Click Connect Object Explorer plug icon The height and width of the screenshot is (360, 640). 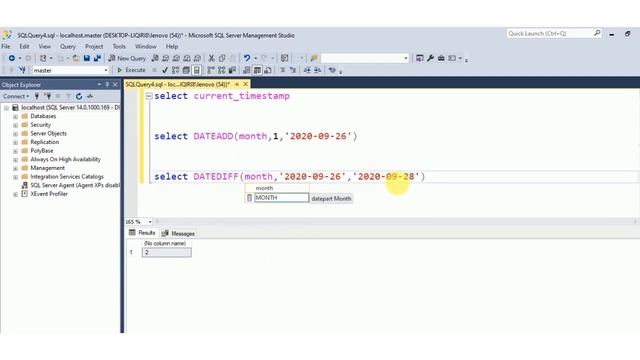tap(37, 96)
